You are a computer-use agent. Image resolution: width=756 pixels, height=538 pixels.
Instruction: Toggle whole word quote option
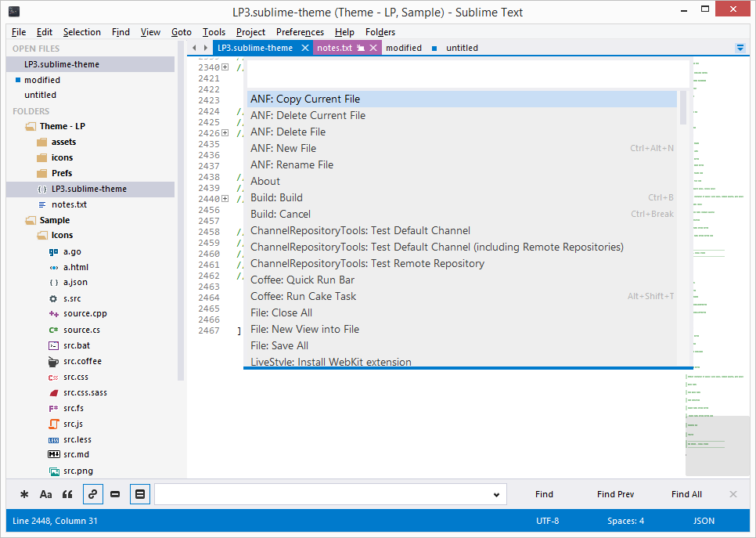(x=67, y=494)
